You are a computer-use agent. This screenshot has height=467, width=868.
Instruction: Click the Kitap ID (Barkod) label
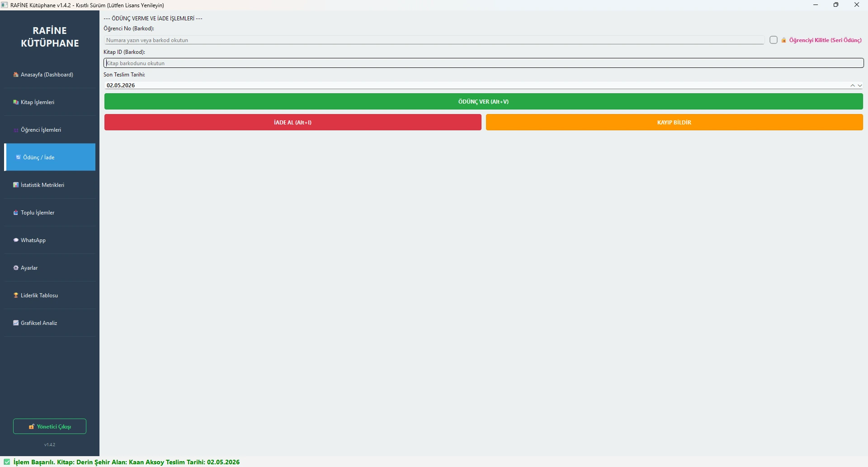[124, 52]
